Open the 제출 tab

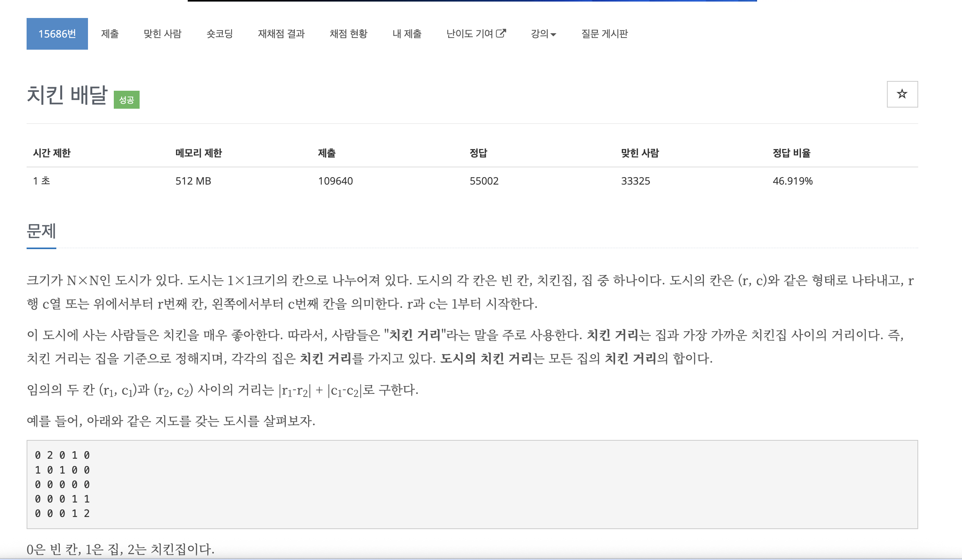tap(110, 34)
